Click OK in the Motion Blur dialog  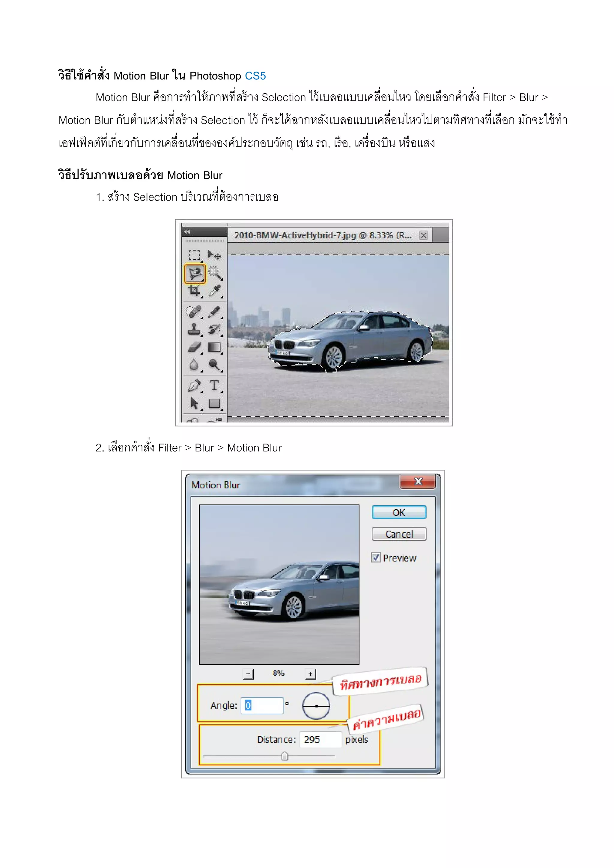pos(399,513)
